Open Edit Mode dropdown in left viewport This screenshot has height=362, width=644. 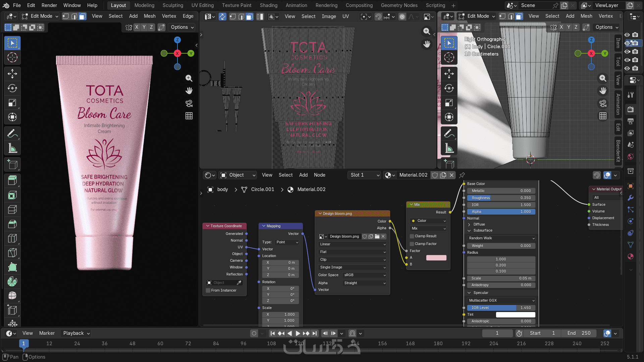[40, 16]
